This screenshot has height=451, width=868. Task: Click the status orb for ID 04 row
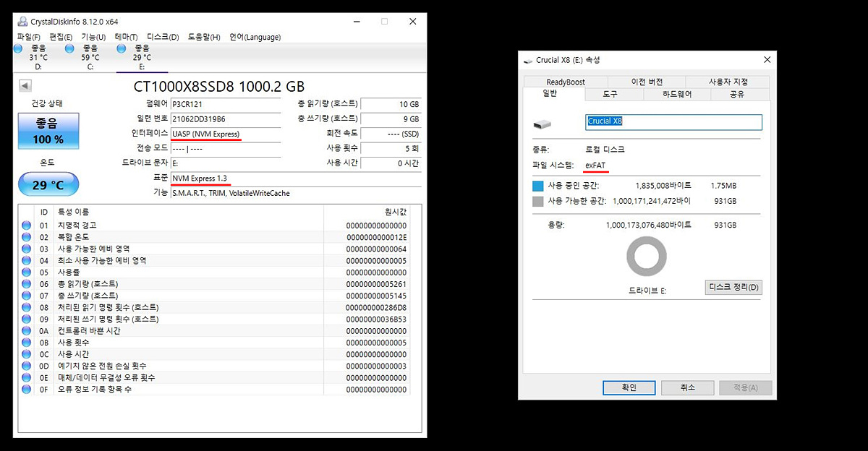(26, 260)
